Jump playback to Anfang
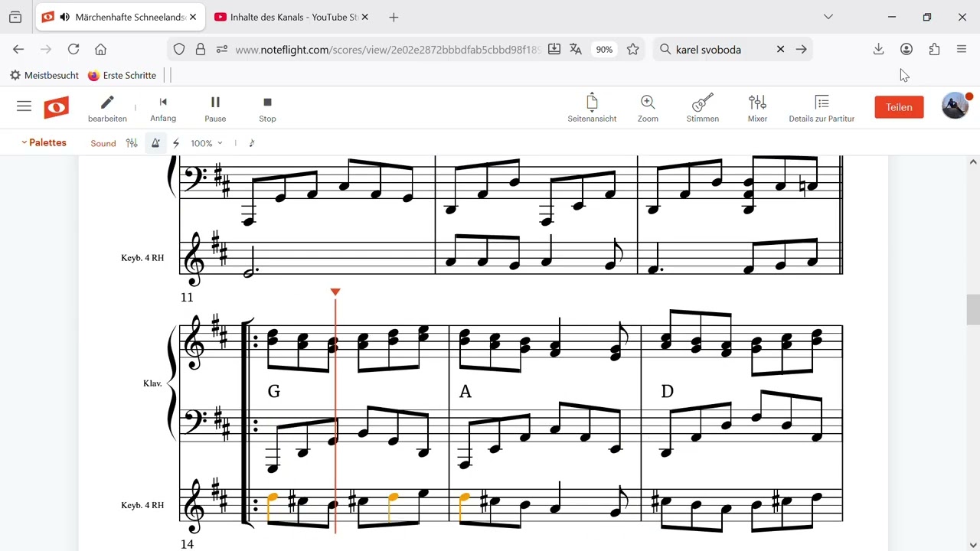Screen dimensions: 980x551 coord(163,108)
